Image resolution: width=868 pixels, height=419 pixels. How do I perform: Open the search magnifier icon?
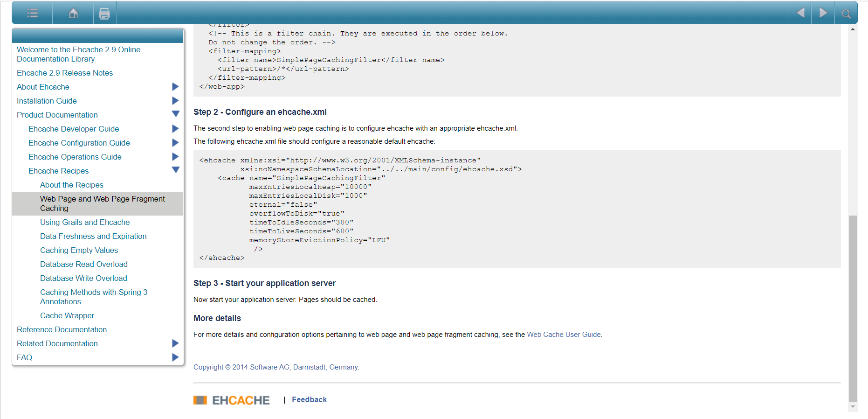846,14
